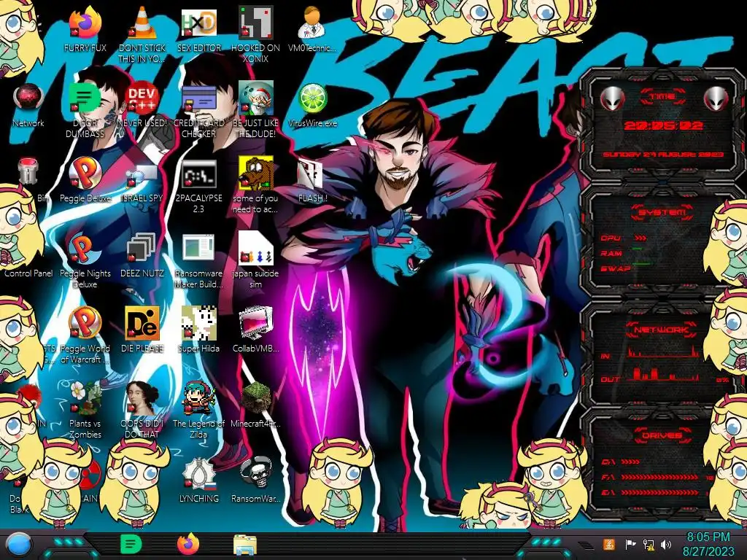The image size is (747, 560).
Task: Launch the Super Hilda game icon
Action: click(x=198, y=324)
